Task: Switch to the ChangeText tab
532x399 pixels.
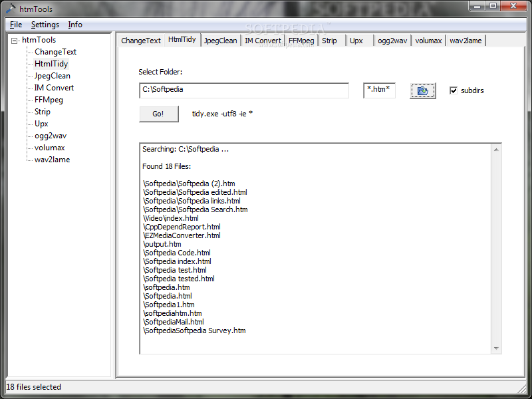Action: [x=141, y=41]
